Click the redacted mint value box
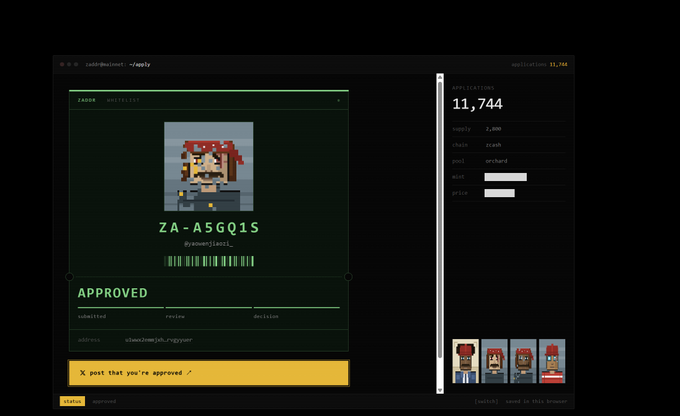 point(506,177)
